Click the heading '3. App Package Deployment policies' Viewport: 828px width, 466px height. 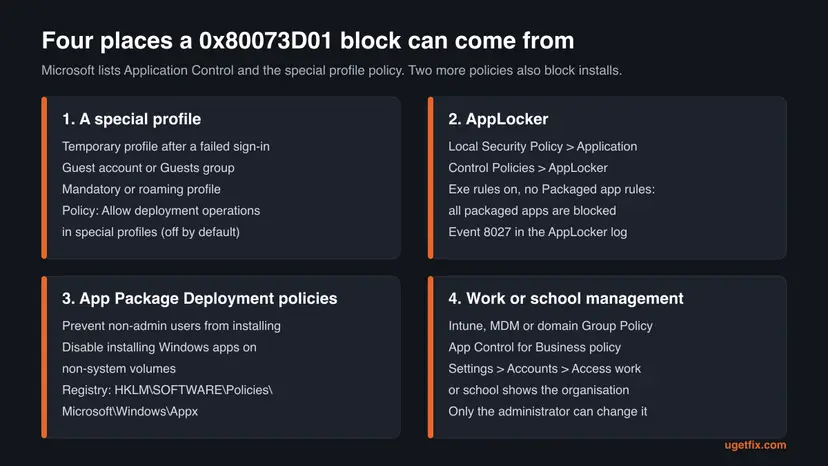pos(200,298)
